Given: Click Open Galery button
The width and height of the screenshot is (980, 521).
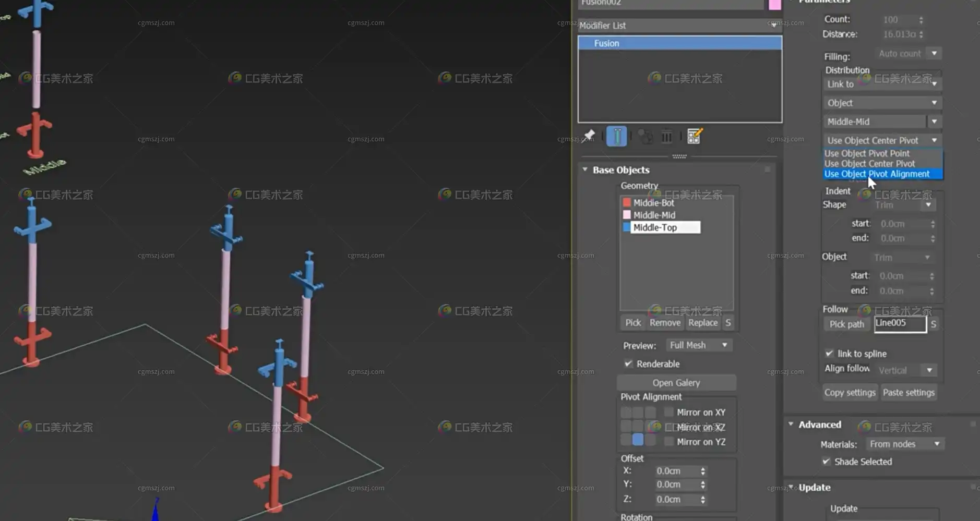Looking at the screenshot, I should coord(676,383).
